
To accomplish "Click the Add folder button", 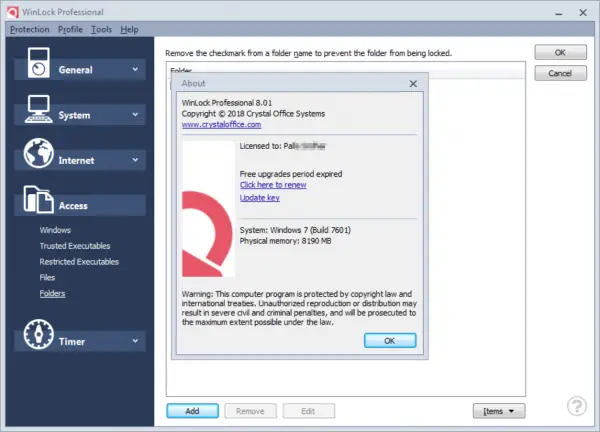I will 192,411.
